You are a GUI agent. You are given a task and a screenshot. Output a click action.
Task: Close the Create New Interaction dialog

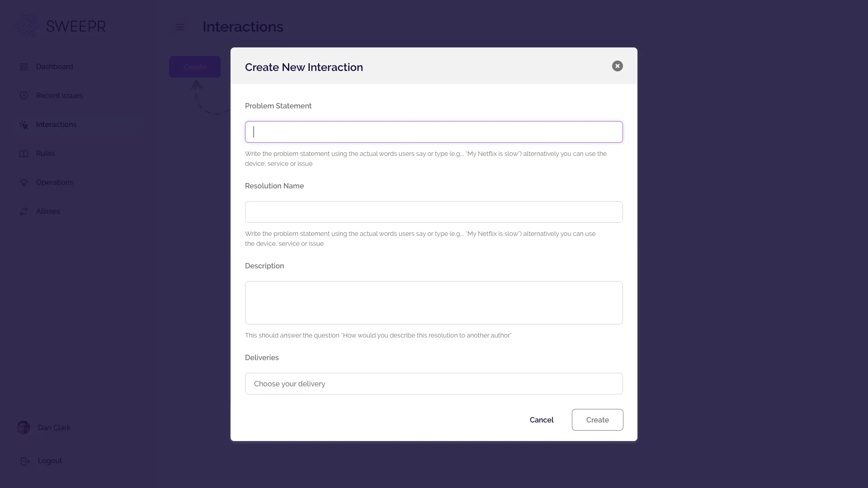[x=617, y=66]
